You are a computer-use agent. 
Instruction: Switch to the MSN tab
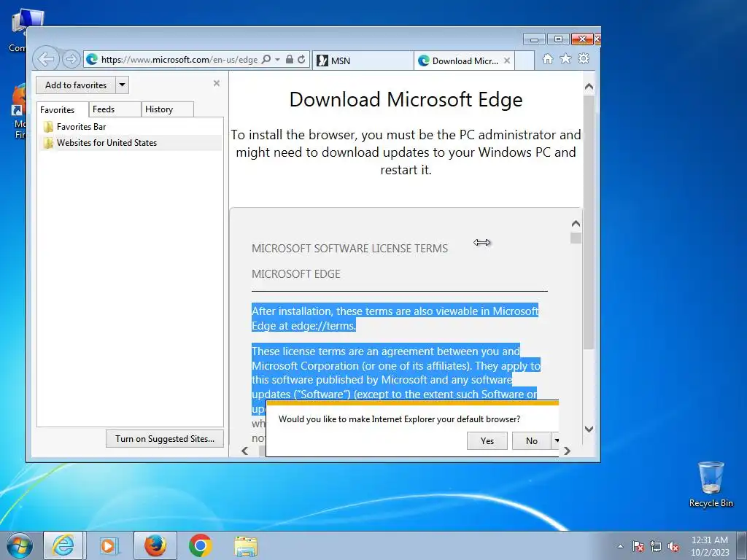[x=363, y=61]
